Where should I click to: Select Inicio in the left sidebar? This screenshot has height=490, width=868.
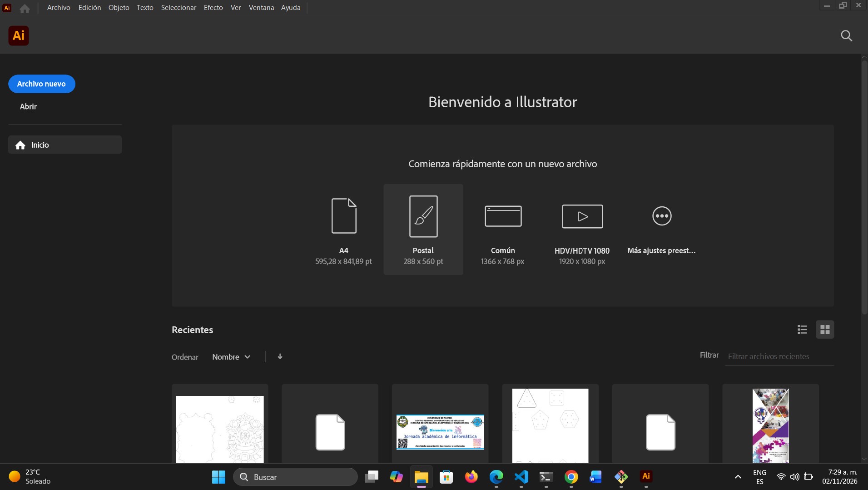point(65,145)
